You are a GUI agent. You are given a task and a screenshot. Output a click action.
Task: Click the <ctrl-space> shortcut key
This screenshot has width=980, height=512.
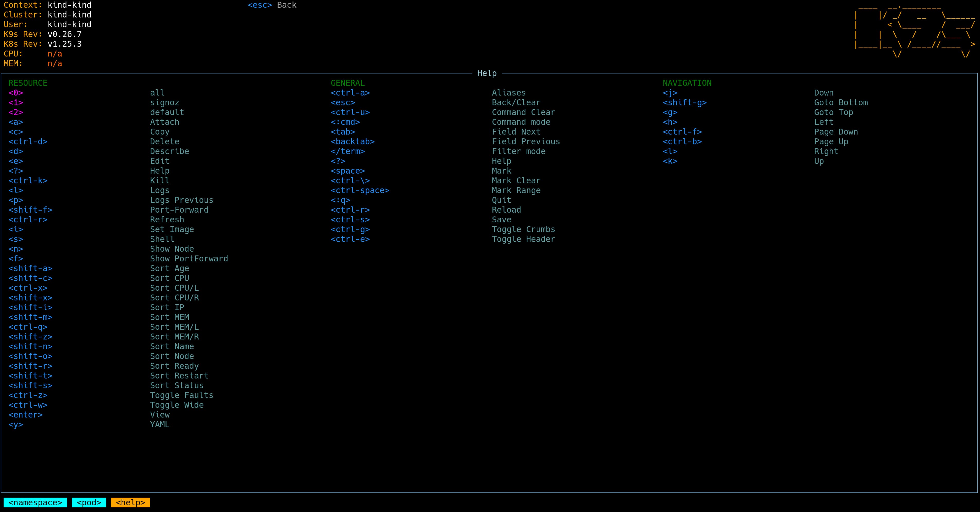pyautogui.click(x=360, y=191)
